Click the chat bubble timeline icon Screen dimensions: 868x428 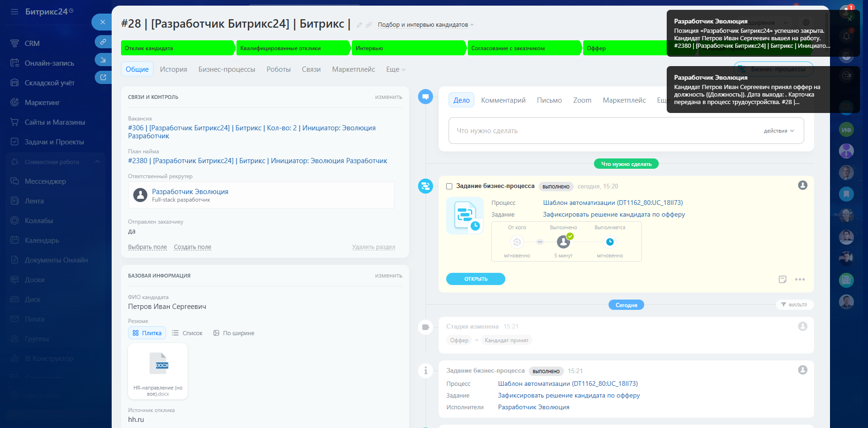click(426, 97)
